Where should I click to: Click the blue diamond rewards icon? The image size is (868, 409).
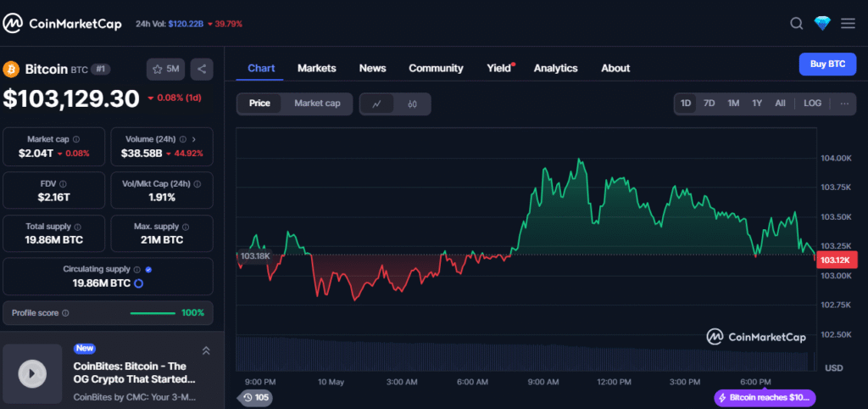tap(822, 23)
